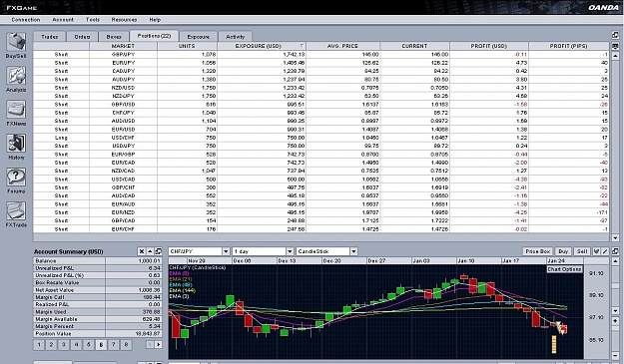The height and width of the screenshot is (364, 624).
Task: Select the Positions (22) tab
Action: pyautogui.click(x=154, y=36)
